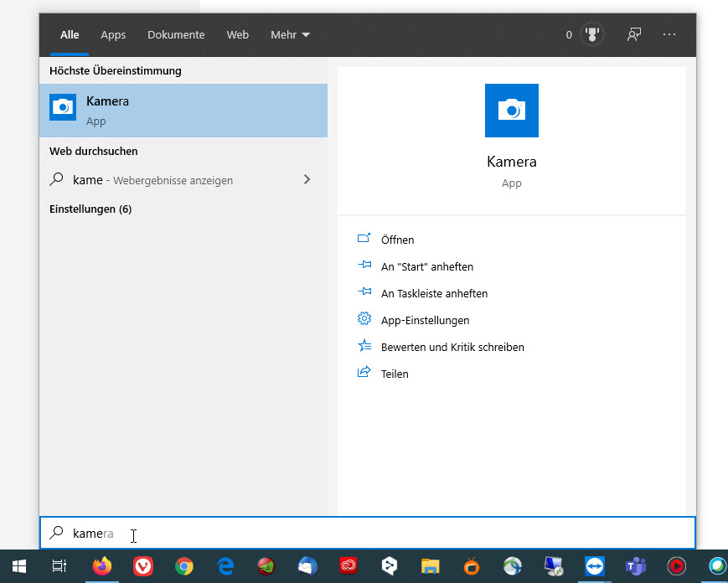
Task: Switch to the Apps filter tab
Action: [113, 35]
